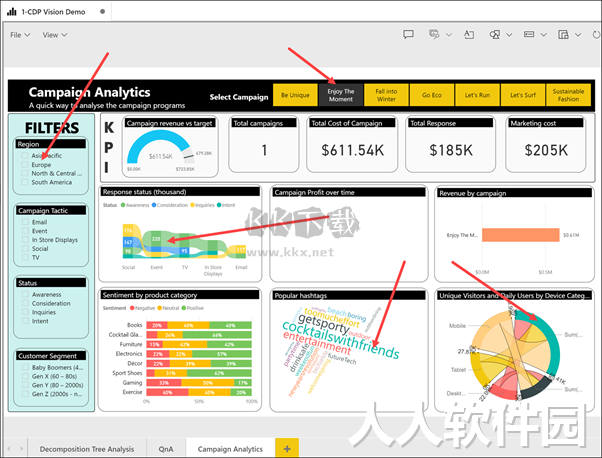Check South America region filter

coord(25,182)
